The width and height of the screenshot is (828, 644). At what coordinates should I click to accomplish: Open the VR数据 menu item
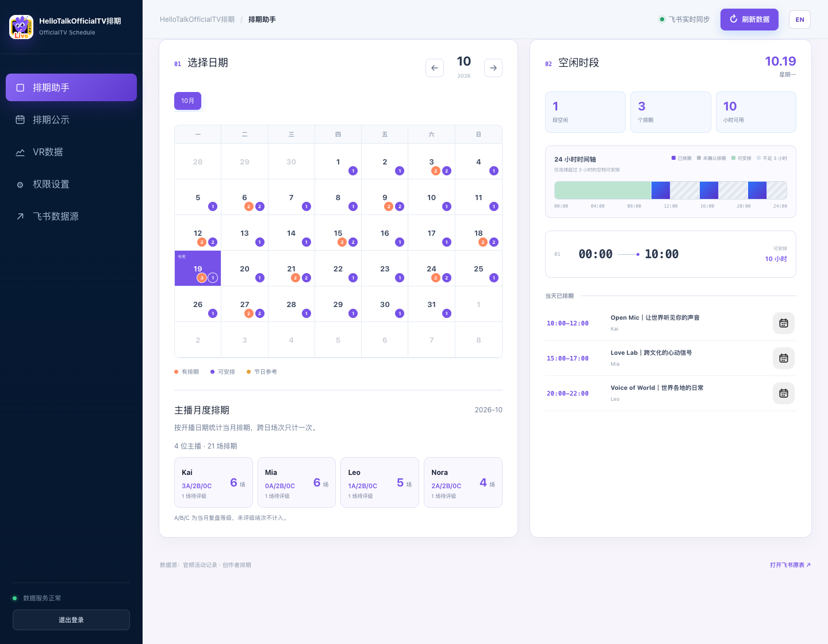point(71,152)
